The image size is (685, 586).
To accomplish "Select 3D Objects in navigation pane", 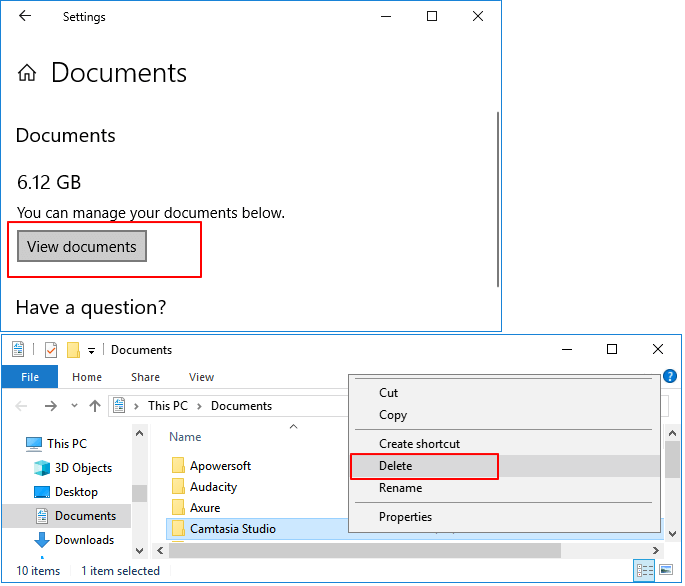I will (83, 468).
